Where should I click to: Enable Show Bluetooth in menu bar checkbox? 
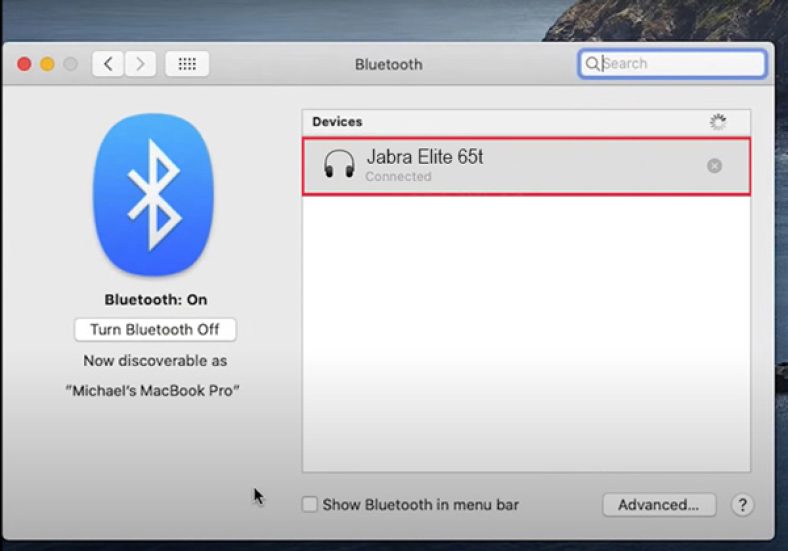[310, 505]
